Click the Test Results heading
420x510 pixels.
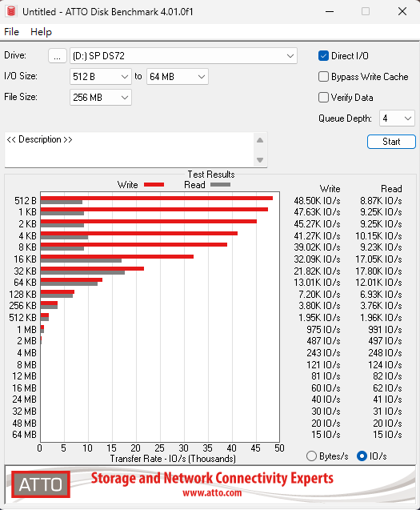(x=211, y=175)
